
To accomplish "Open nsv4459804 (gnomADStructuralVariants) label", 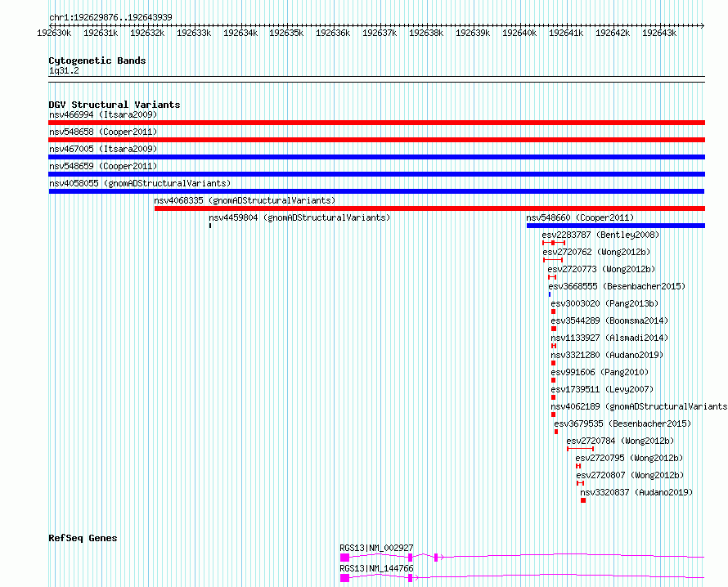I will pyautogui.click(x=299, y=217).
